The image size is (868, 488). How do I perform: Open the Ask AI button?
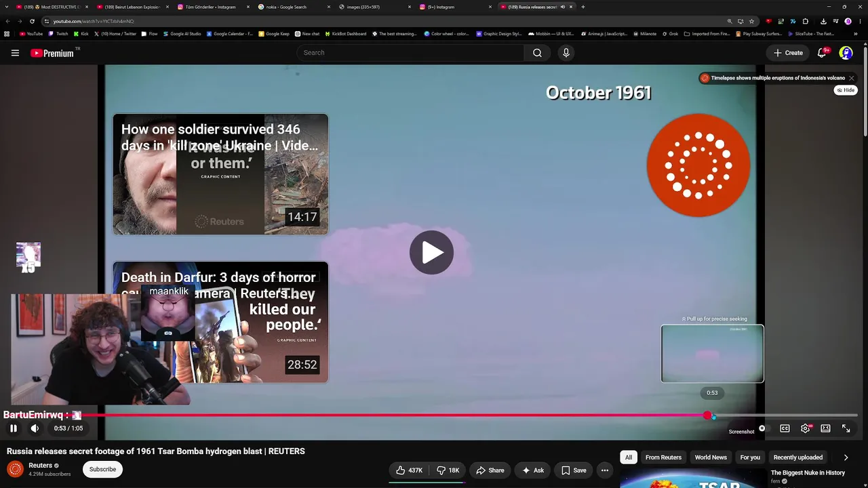click(x=532, y=470)
